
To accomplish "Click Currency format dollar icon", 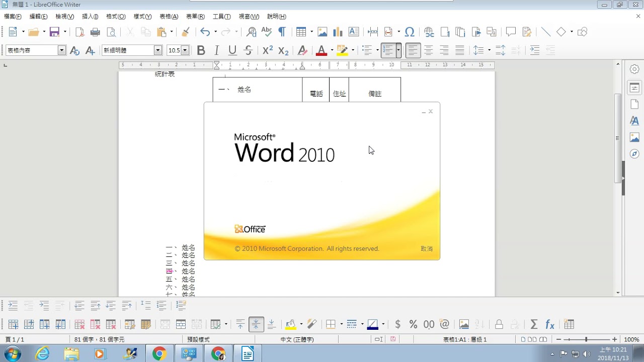I will (397, 324).
